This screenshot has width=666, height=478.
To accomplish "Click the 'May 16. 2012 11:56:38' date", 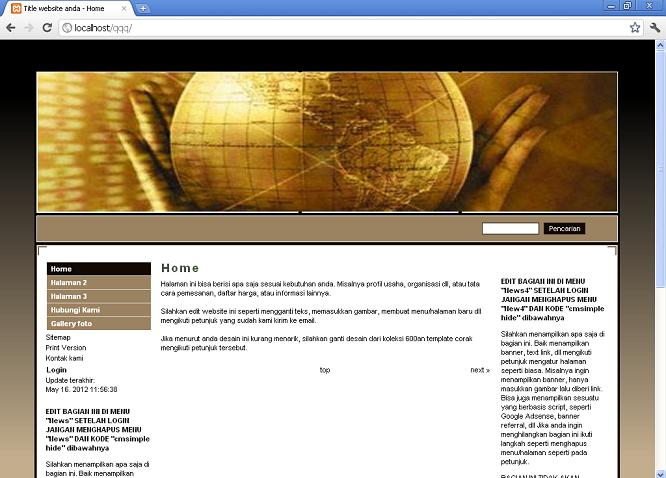I will point(82,390).
